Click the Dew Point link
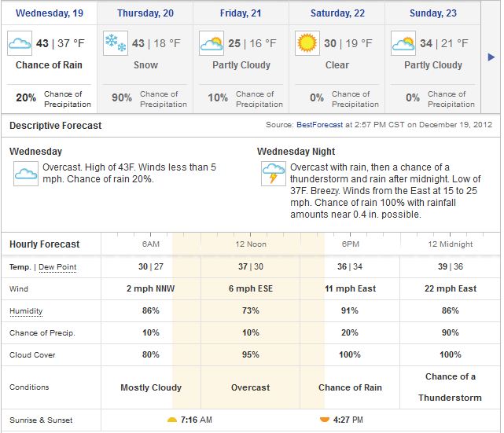 tap(57, 267)
